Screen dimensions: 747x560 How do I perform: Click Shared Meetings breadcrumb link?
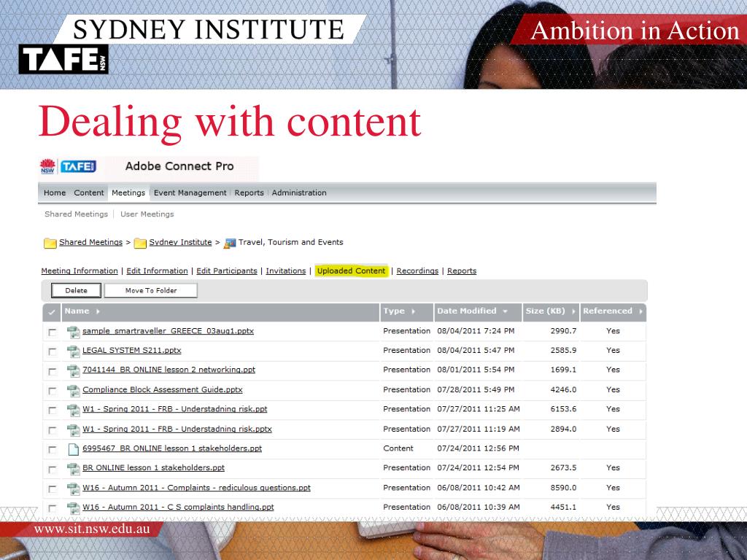pyautogui.click(x=91, y=242)
